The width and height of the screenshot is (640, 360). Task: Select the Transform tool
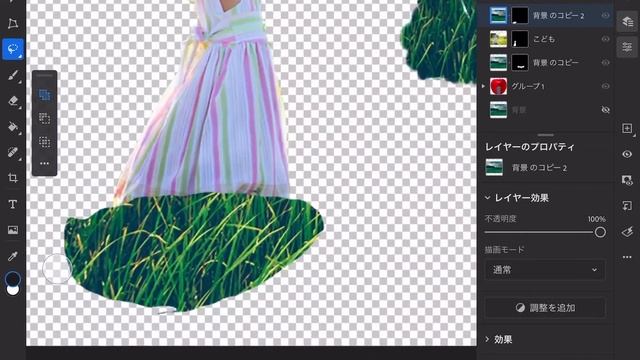[x=13, y=24]
